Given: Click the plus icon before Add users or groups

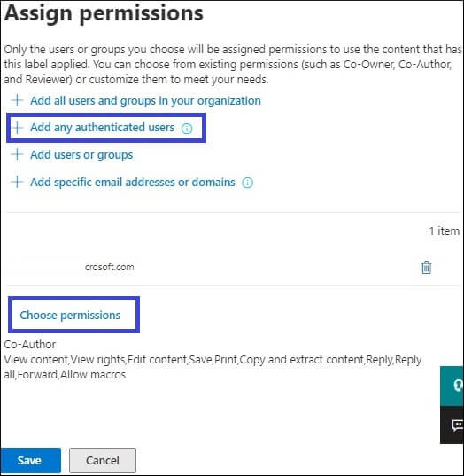Looking at the screenshot, I should 18,154.
